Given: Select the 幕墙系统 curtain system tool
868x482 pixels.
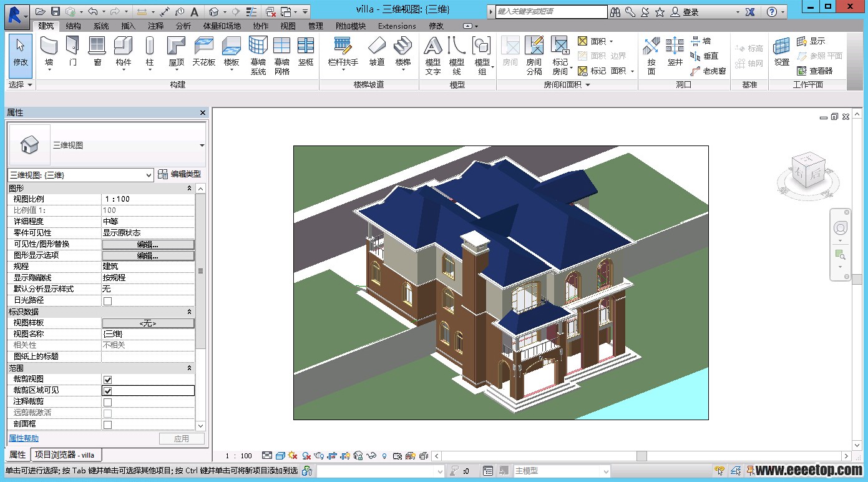Looking at the screenshot, I should [258, 56].
